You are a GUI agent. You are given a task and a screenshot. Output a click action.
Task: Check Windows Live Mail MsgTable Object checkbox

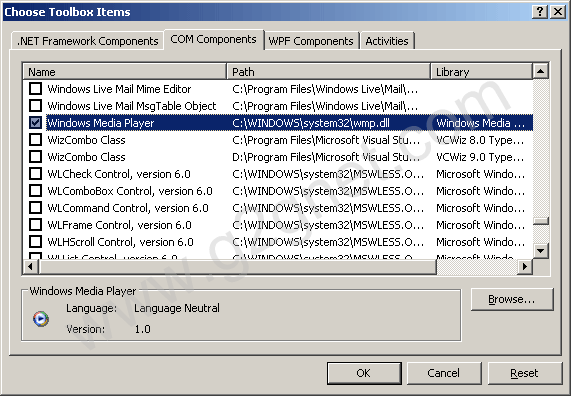click(x=35, y=106)
